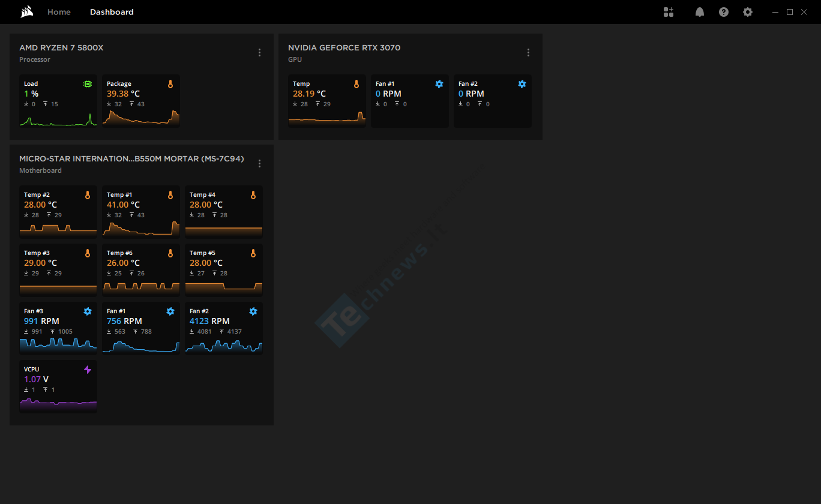
Task: Open the Home tab
Action: click(x=59, y=12)
